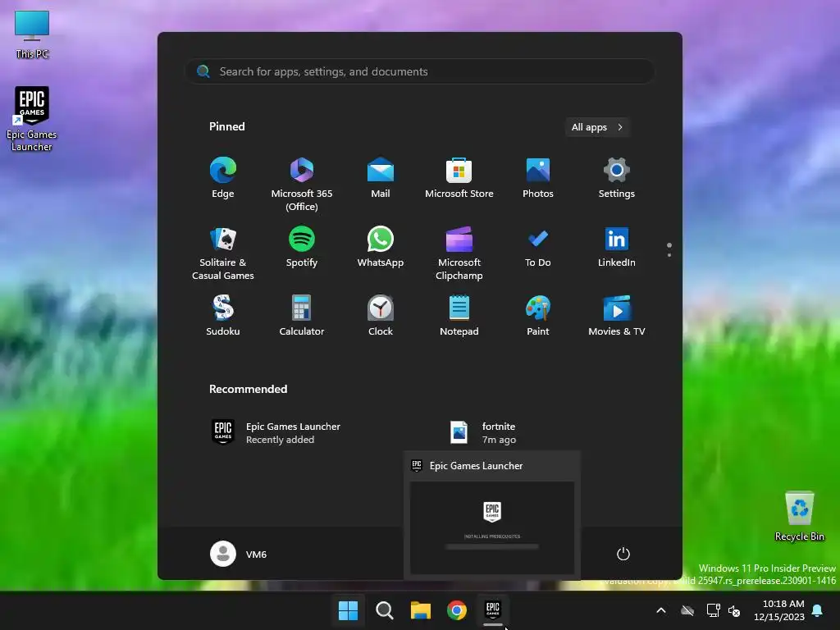Show hidden tray icons chevron
Image resolution: width=840 pixels, height=630 pixels.
[x=661, y=610]
